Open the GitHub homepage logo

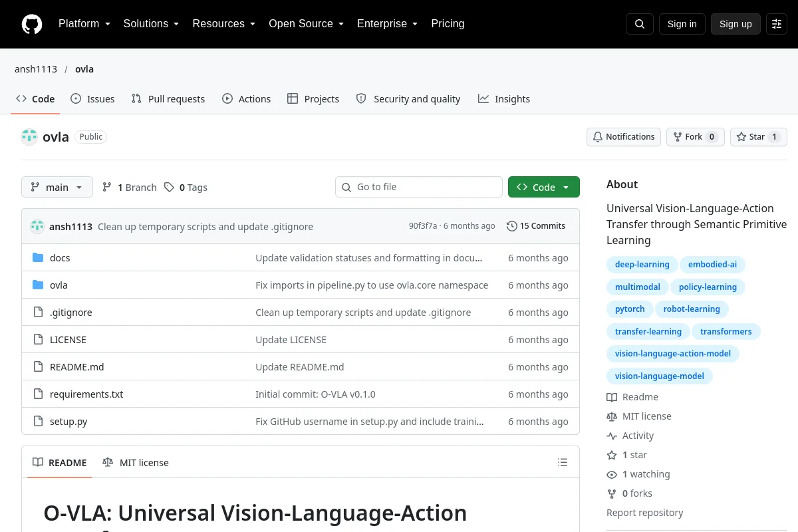pos(32,24)
